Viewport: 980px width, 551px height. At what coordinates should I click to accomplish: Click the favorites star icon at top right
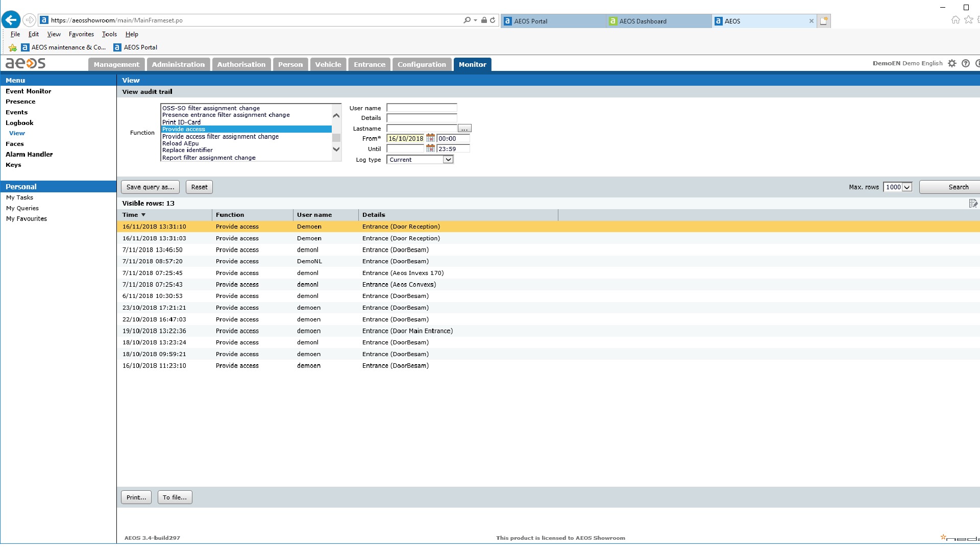click(x=968, y=20)
